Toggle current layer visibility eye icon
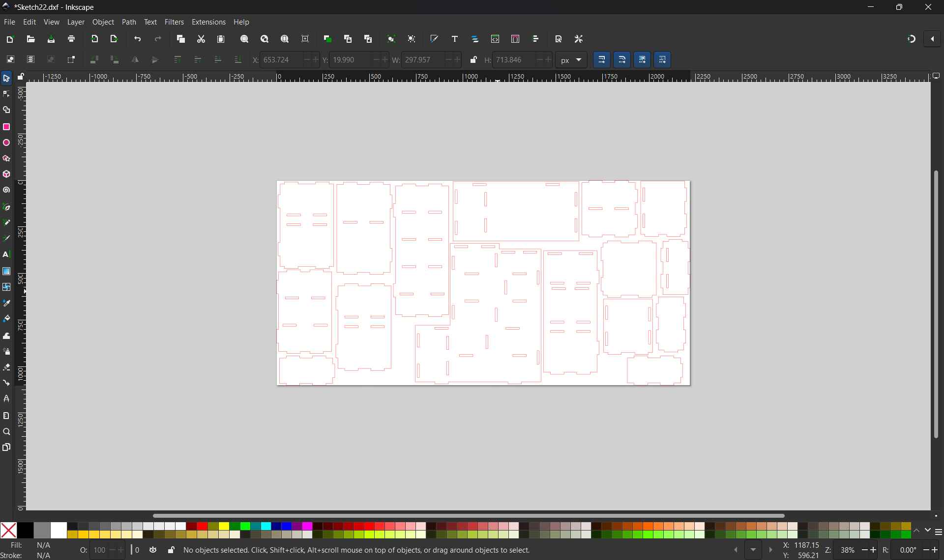The width and height of the screenshot is (944, 560). 153,550
